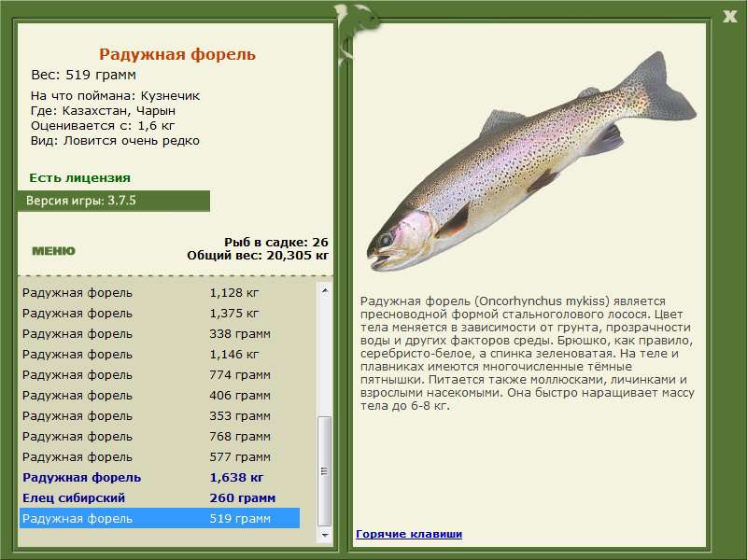The height and width of the screenshot is (560, 747).
Task: Select Радужная форель 577 грамм row
Action: pos(160,456)
